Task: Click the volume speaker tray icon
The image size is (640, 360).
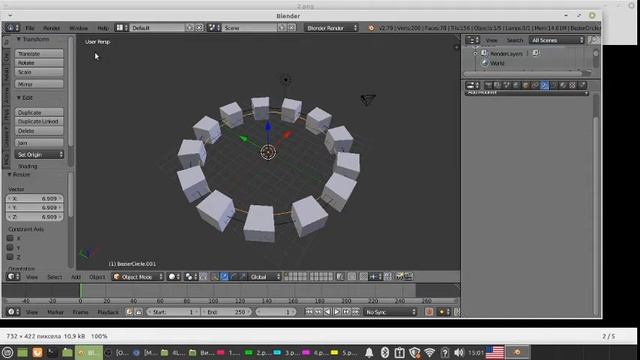Action: pos(459,352)
